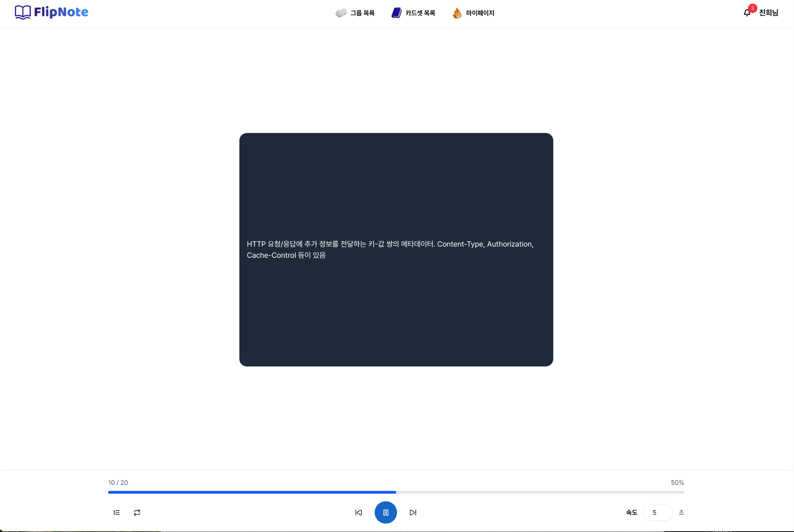Viewport: 794px width, 532px height.
Task: Click the 10 / 20 counter
Action: [118, 483]
